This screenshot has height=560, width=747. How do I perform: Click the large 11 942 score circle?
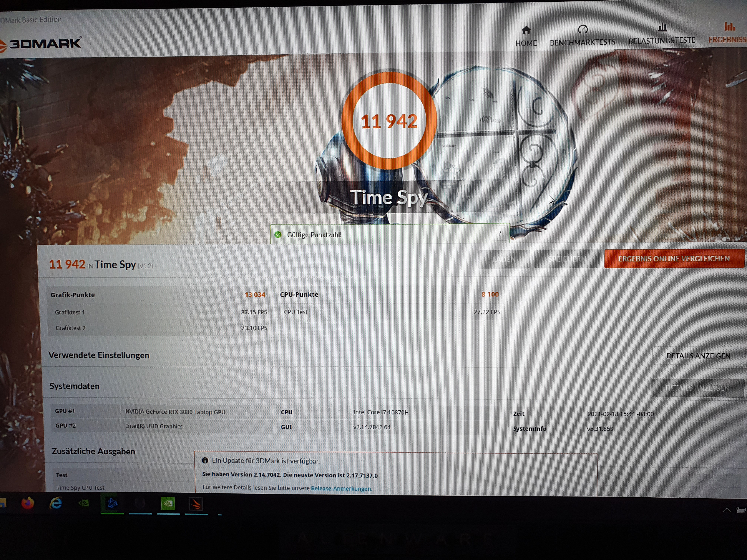[x=389, y=121]
